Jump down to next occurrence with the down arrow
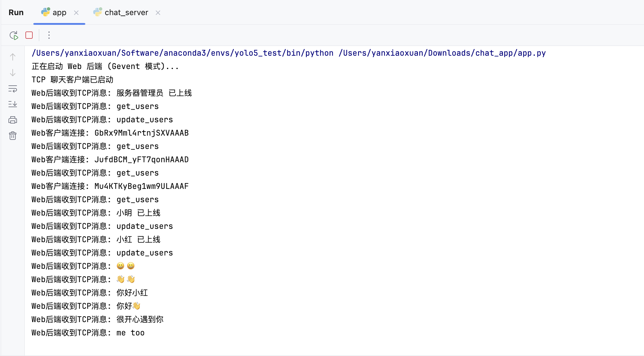 pyautogui.click(x=12, y=73)
